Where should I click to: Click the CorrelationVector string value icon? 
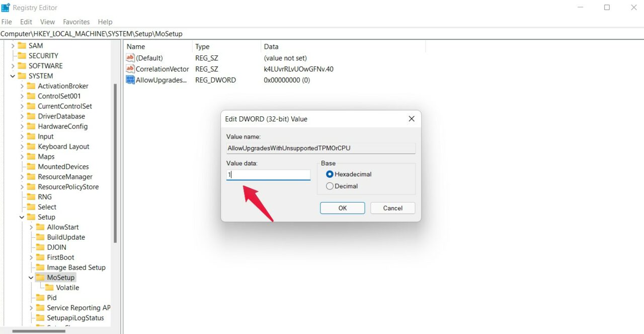click(130, 69)
